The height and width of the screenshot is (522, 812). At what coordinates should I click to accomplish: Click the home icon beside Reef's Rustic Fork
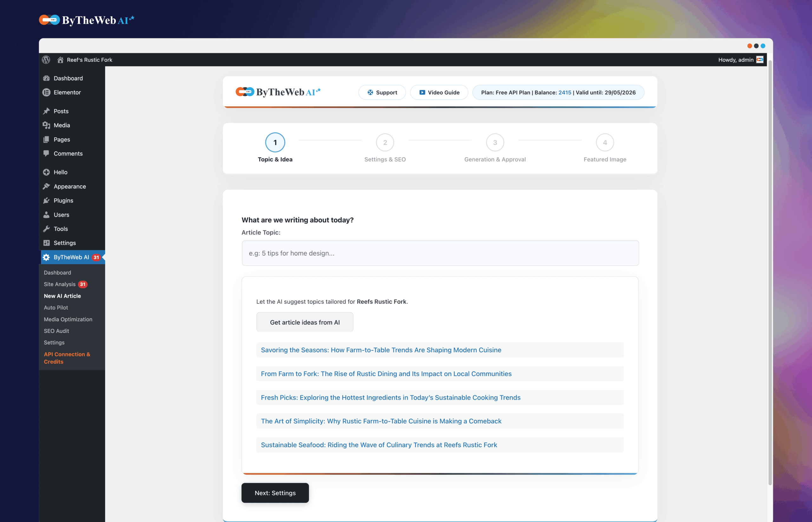point(60,60)
